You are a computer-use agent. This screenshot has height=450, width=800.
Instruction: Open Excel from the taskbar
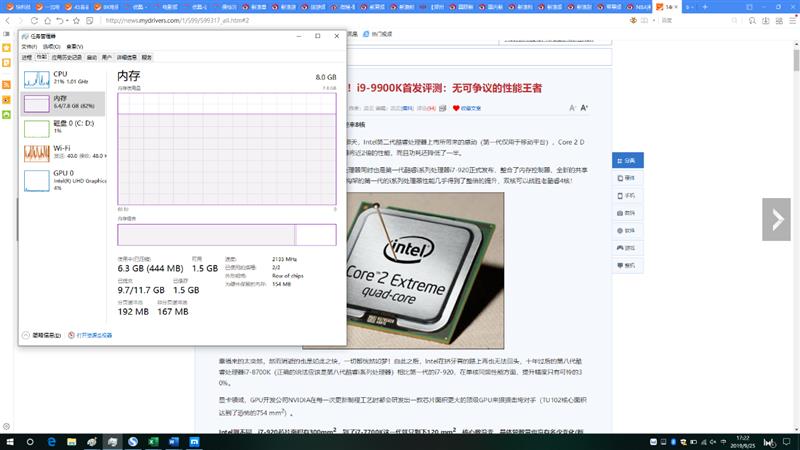pos(153,442)
